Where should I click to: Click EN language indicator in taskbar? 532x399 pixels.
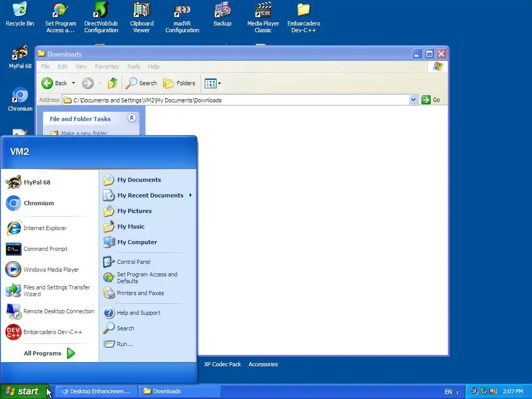pos(448,392)
